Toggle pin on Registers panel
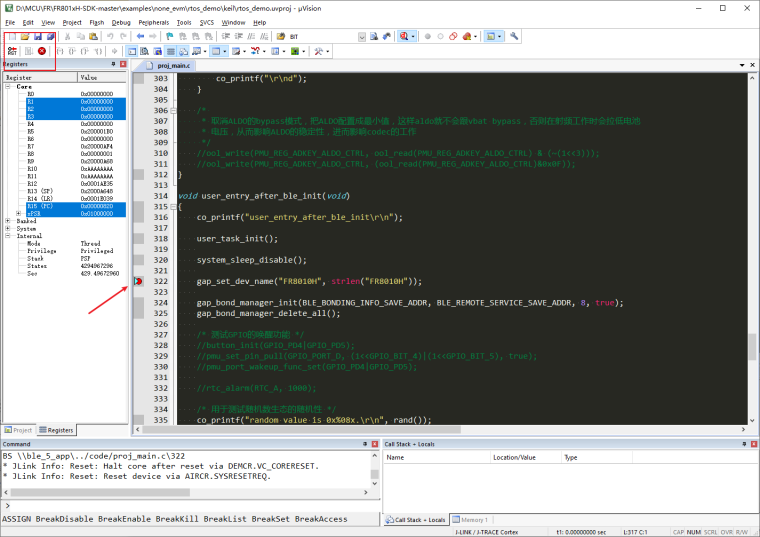 pyautogui.click(x=113, y=64)
